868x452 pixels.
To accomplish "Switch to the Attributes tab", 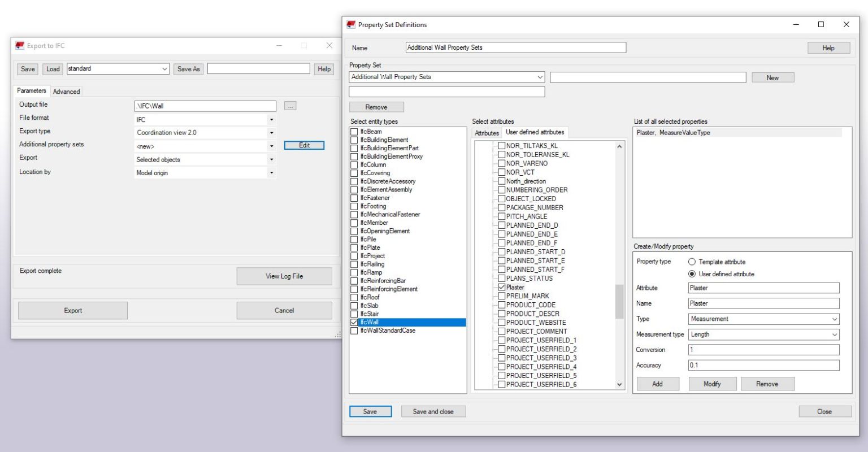I will [x=486, y=132].
